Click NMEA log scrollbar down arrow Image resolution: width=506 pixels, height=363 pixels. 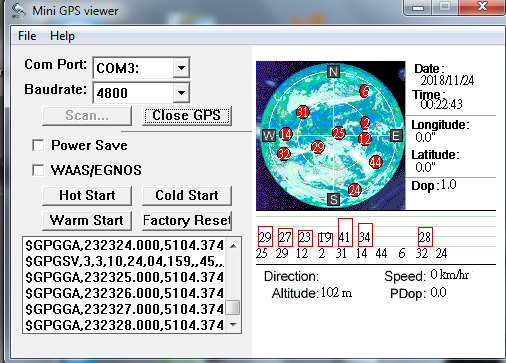(233, 325)
